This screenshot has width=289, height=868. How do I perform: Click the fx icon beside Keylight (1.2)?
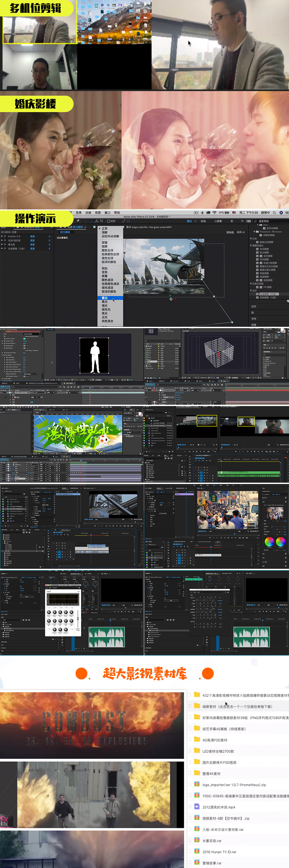click(x=5, y=236)
